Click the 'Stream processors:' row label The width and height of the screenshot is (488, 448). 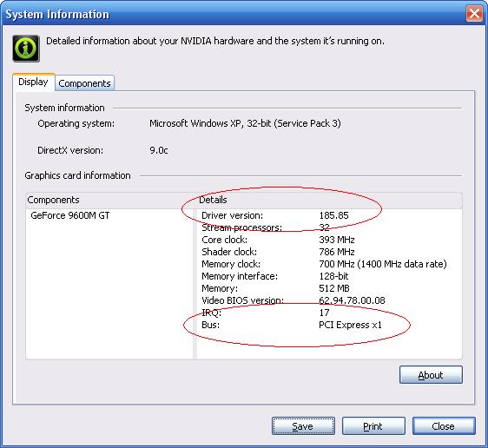(241, 227)
